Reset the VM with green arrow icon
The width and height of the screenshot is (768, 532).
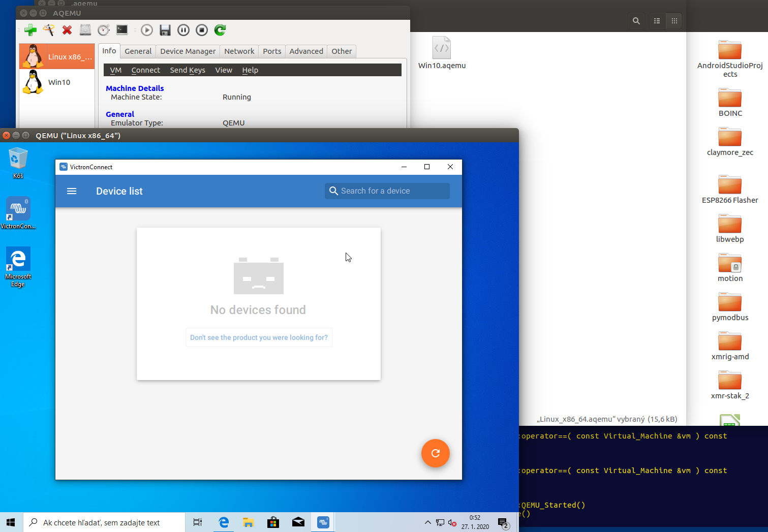click(220, 30)
